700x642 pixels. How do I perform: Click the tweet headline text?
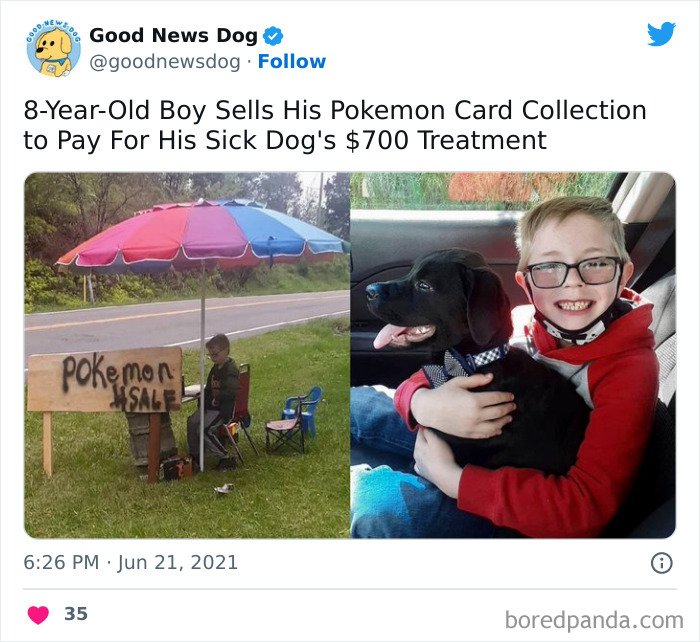click(335, 125)
